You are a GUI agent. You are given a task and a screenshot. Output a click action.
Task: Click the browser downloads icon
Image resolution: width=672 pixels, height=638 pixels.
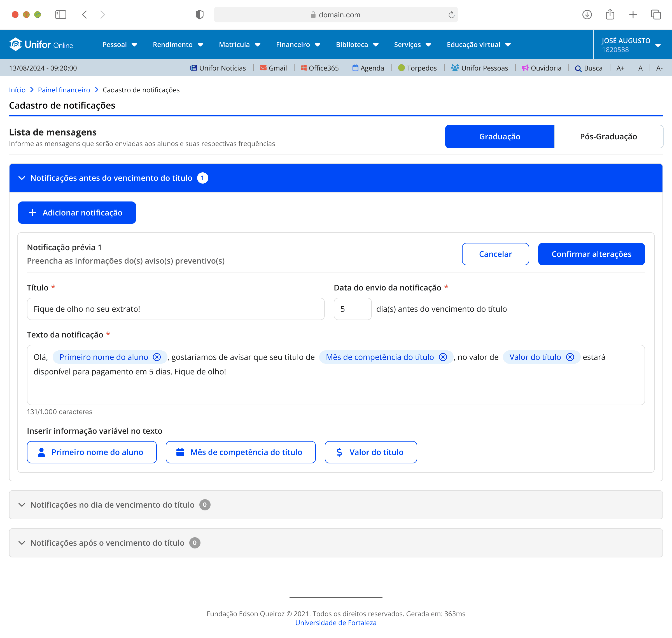pyautogui.click(x=587, y=15)
